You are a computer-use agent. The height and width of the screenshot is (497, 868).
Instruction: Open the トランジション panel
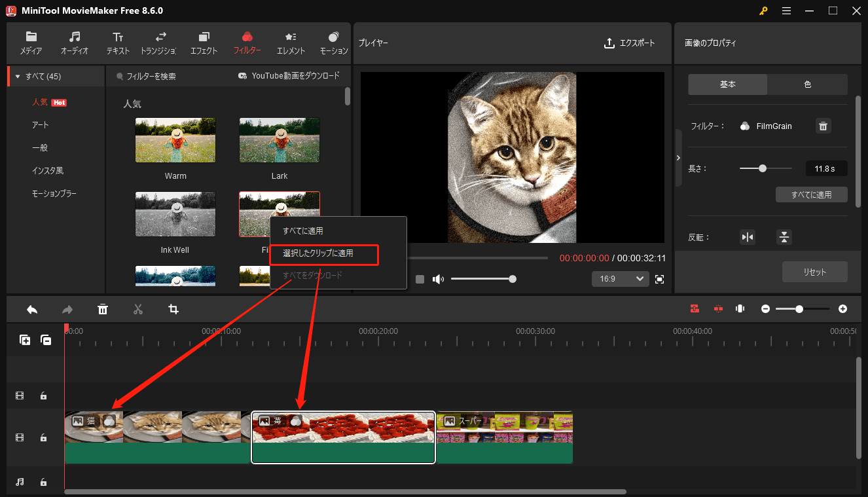160,41
